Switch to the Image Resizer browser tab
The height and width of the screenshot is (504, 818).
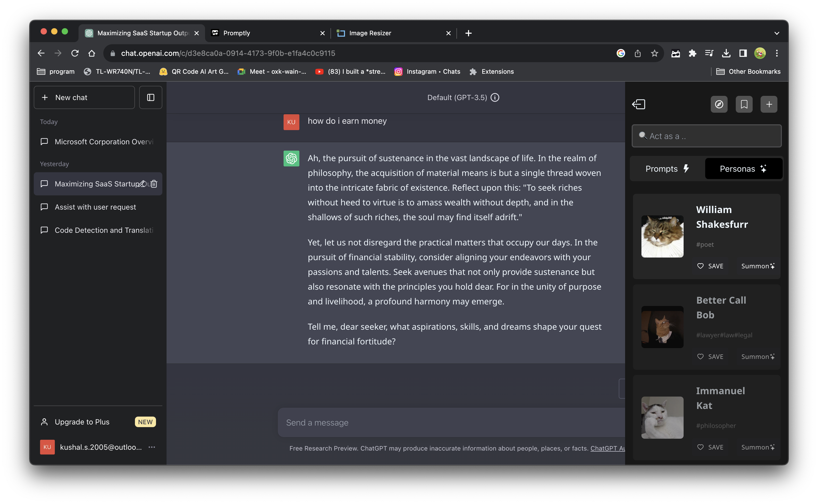pyautogui.click(x=370, y=33)
